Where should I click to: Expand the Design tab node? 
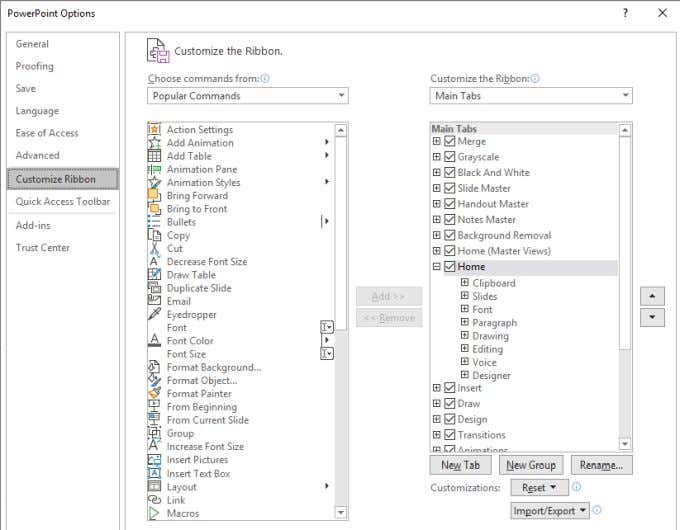[437, 419]
